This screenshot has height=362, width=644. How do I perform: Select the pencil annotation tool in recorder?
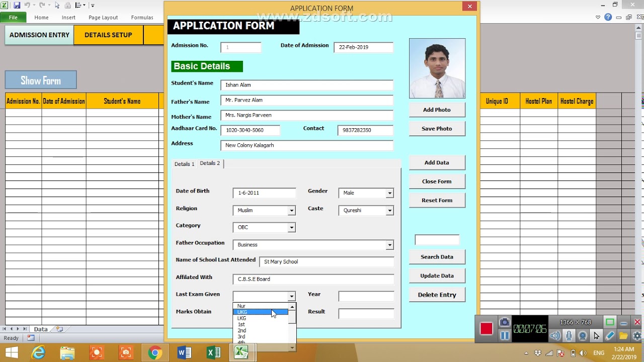pyautogui.click(x=610, y=335)
